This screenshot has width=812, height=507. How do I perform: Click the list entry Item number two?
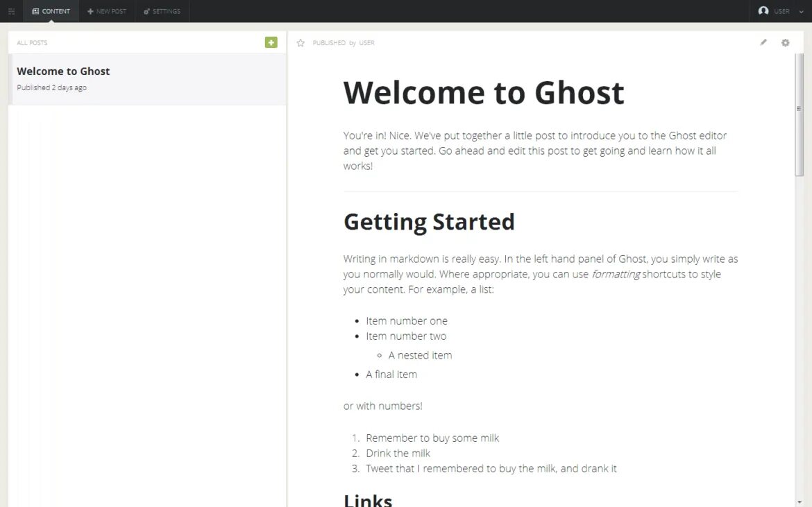406,336
